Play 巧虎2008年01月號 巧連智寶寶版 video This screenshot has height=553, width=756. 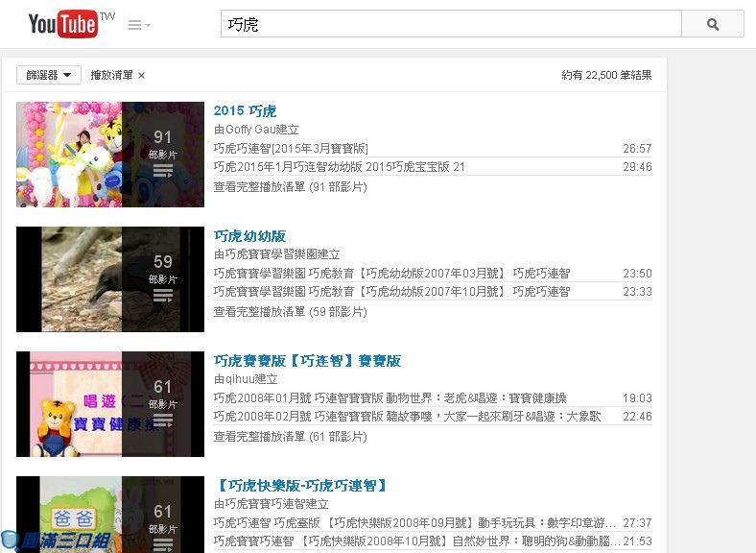[390, 398]
